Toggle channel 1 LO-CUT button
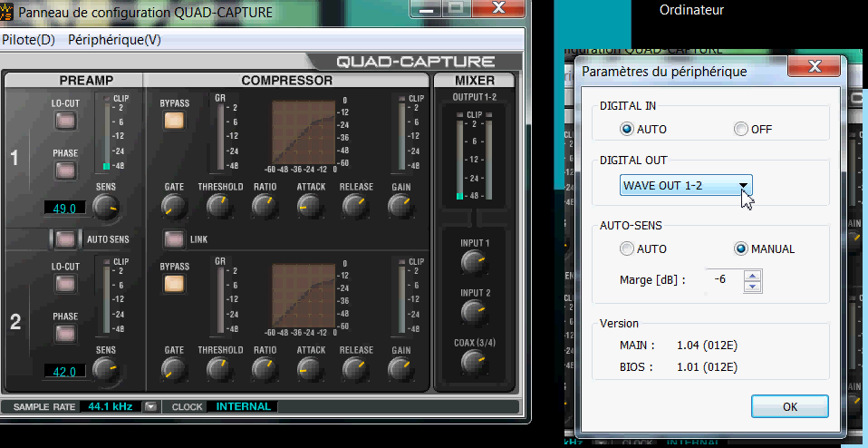This screenshot has height=448, width=868. 65,120
